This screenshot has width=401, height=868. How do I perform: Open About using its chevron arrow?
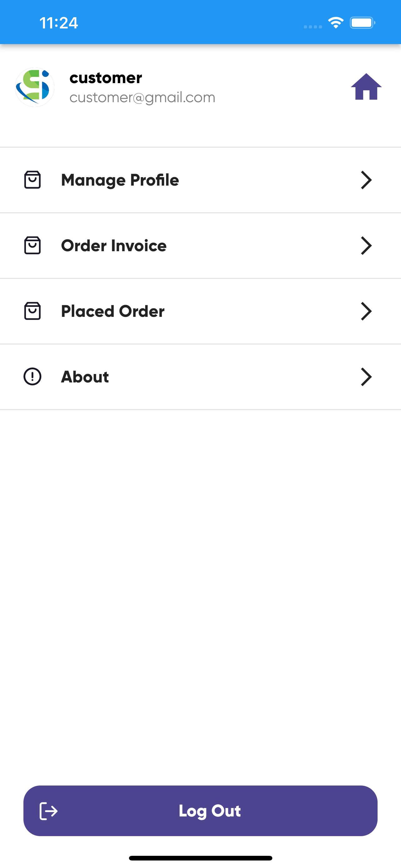point(366,377)
